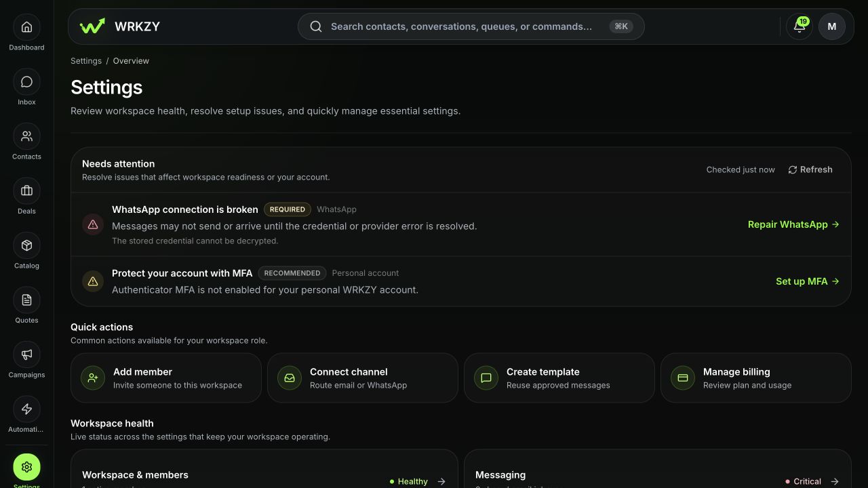Open the M user avatar menu
Image resolution: width=868 pixels, height=488 pixels.
(x=832, y=26)
